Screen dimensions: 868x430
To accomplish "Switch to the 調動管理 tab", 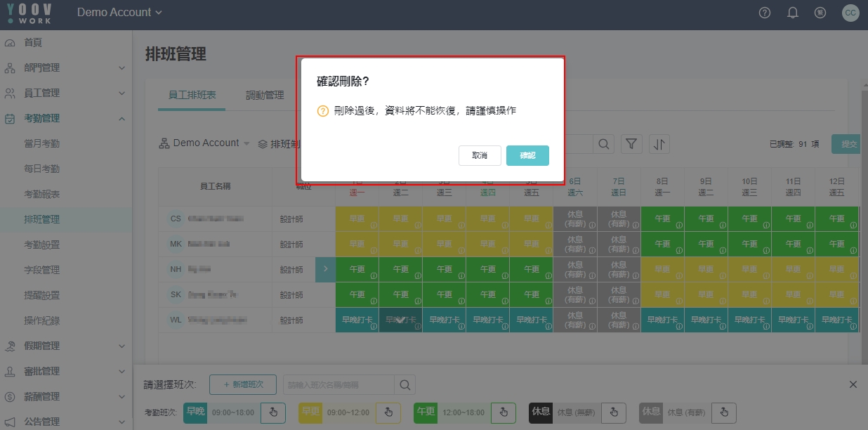I will pyautogui.click(x=265, y=96).
